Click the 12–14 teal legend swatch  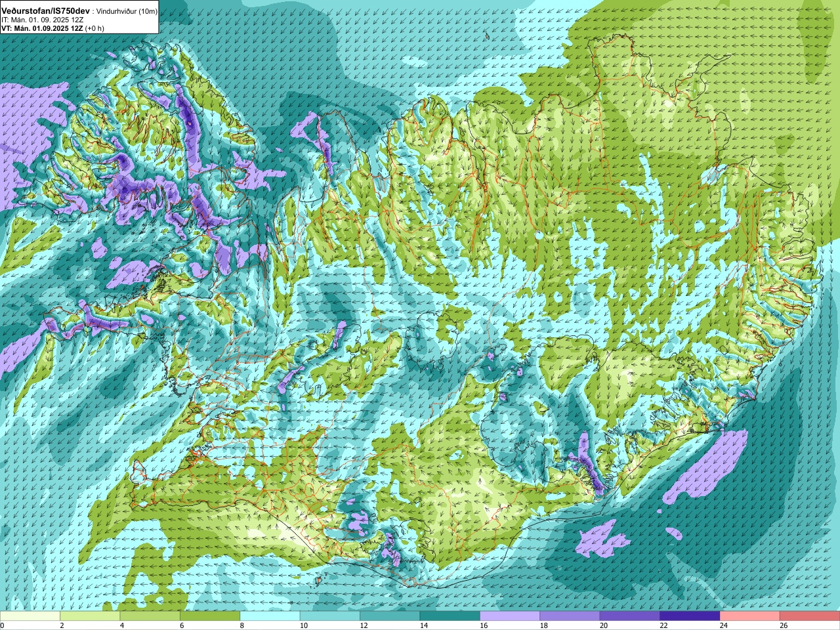(x=390, y=616)
